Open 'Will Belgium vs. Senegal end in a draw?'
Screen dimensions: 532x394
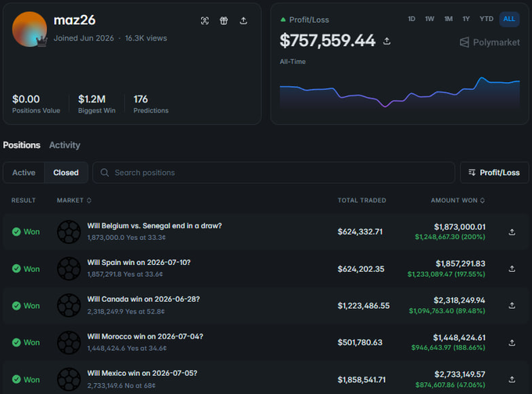154,226
